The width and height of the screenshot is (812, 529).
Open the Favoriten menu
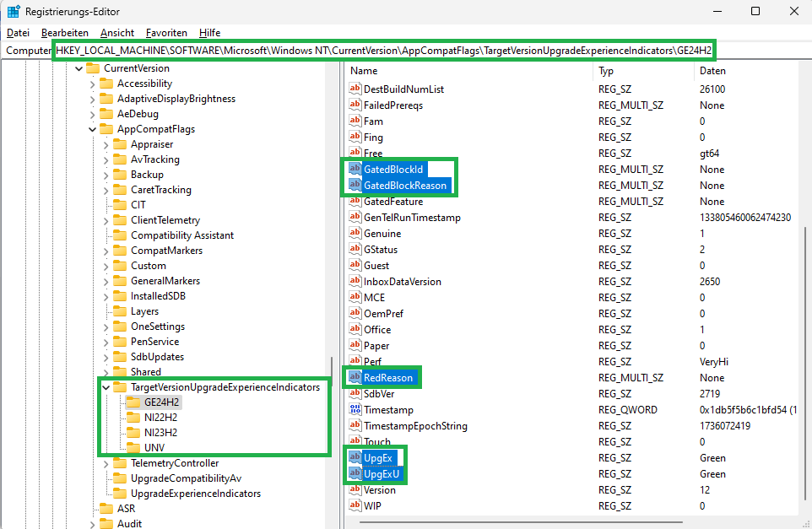click(166, 33)
